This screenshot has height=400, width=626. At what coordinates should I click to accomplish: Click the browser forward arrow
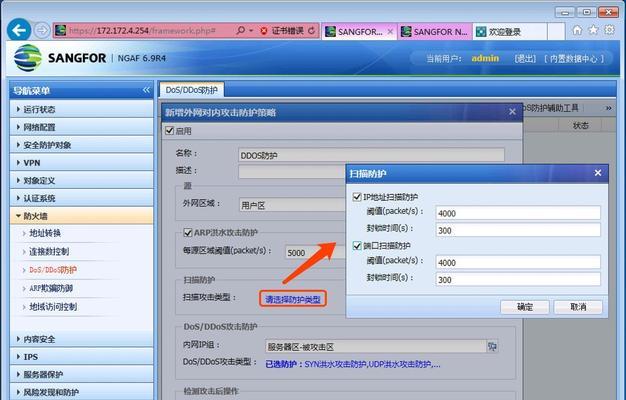(42, 30)
